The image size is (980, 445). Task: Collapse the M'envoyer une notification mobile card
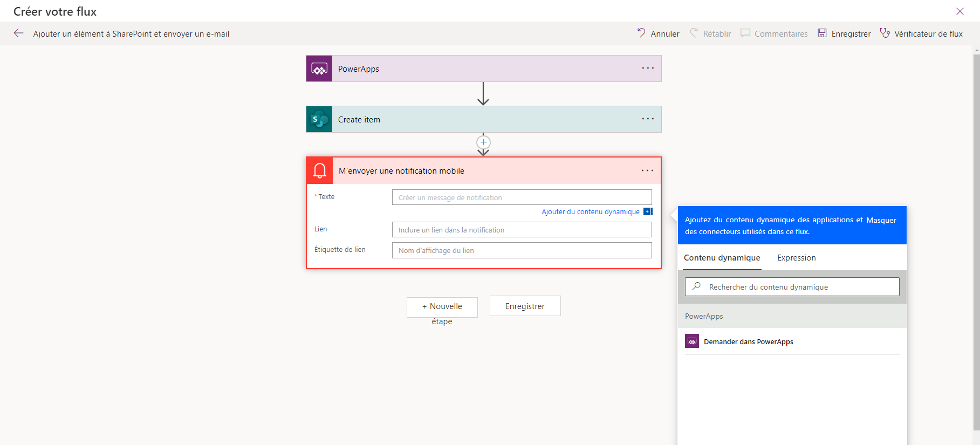click(484, 170)
